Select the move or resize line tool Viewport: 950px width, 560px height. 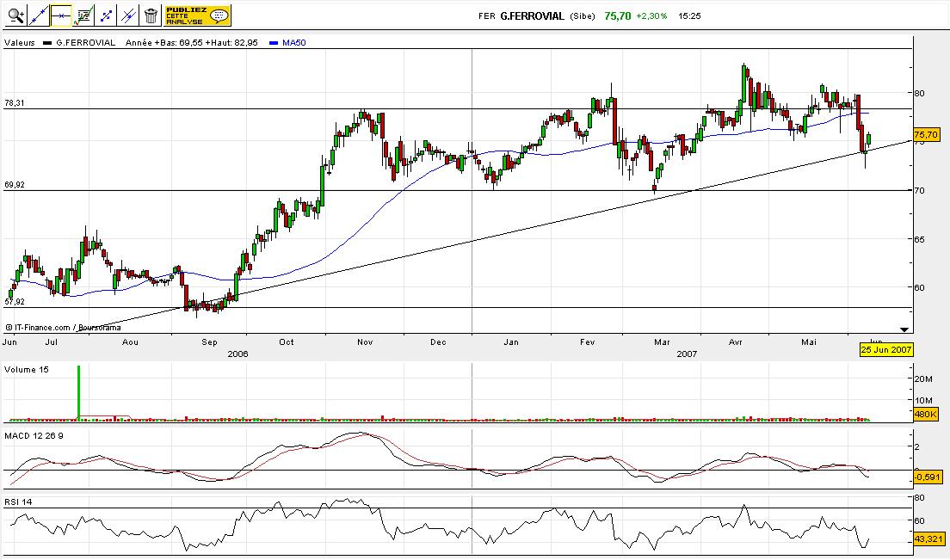(x=106, y=15)
